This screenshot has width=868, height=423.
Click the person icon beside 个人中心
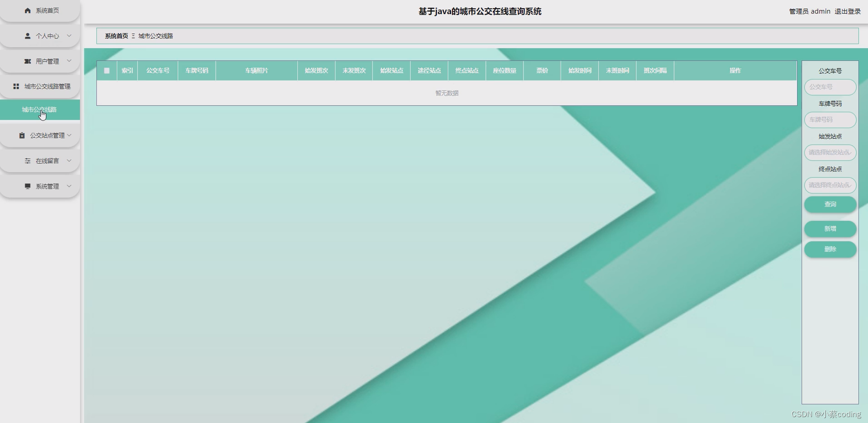coord(28,36)
